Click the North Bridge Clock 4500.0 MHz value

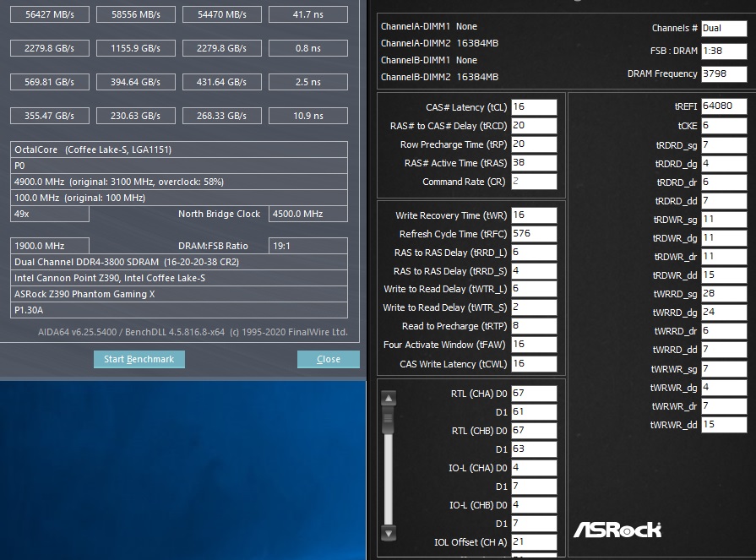pyautogui.click(x=308, y=214)
